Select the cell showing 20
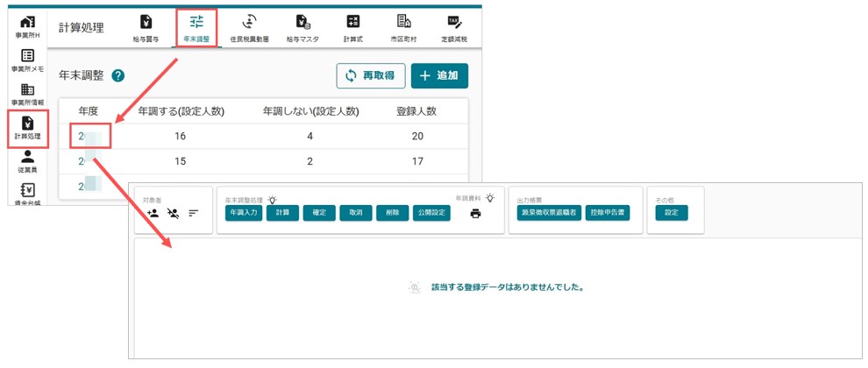Viewport: 868px width, 368px height. click(417, 136)
